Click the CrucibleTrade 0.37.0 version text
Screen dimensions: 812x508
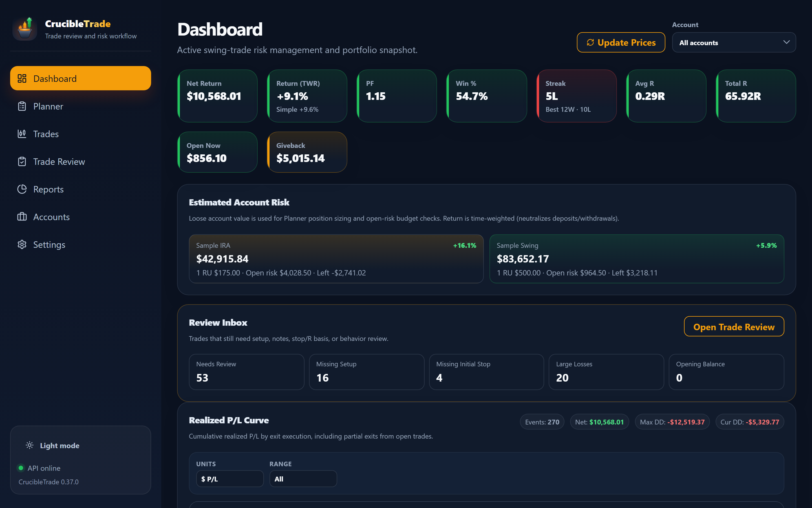point(49,481)
